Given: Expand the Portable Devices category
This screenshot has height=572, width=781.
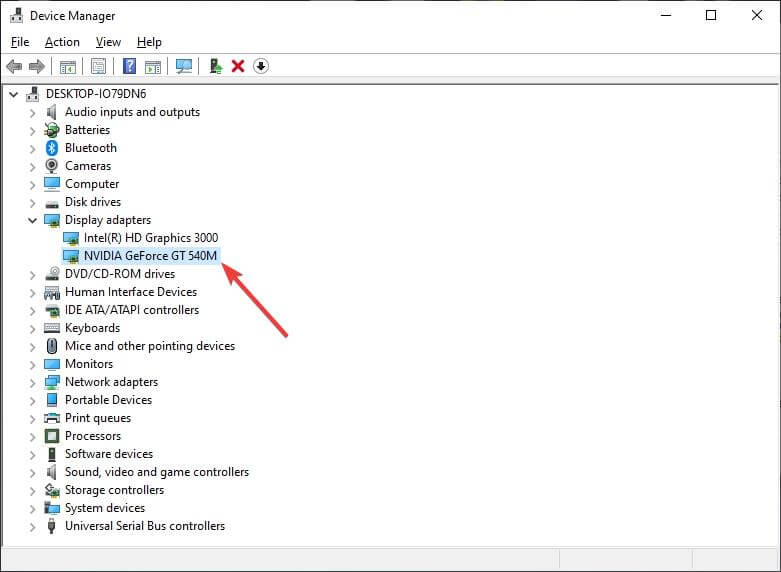Looking at the screenshot, I should (x=33, y=400).
